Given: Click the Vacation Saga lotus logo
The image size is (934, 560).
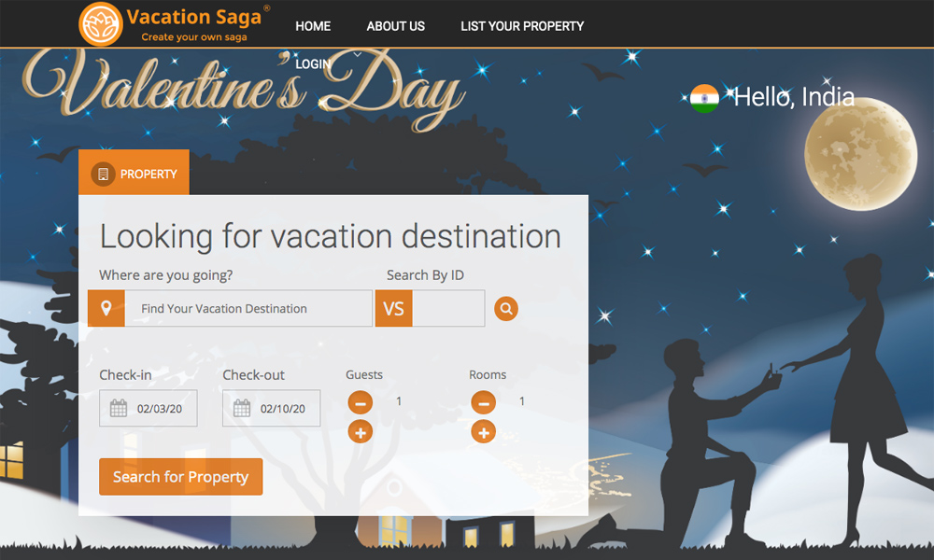Looking at the screenshot, I should tap(100, 24).
